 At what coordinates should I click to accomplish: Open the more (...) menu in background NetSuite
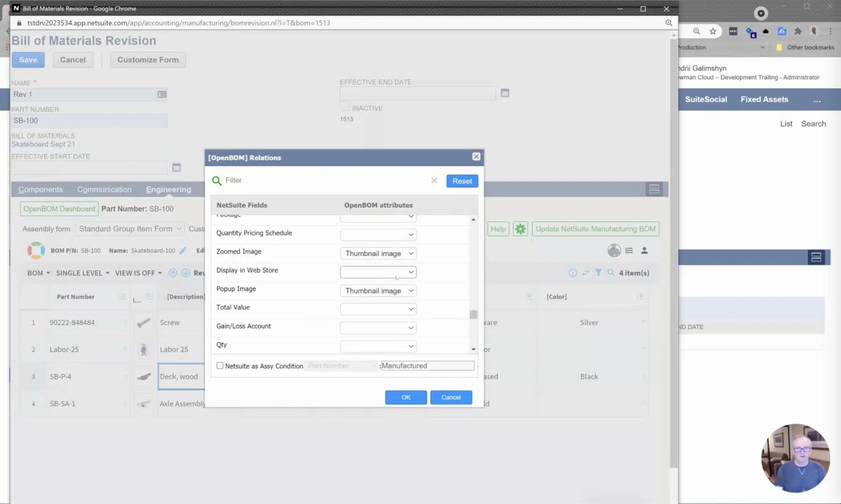point(817,100)
